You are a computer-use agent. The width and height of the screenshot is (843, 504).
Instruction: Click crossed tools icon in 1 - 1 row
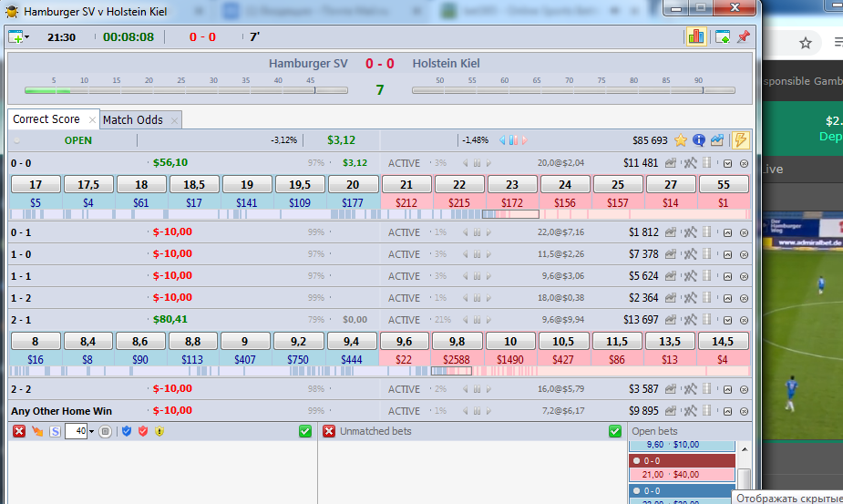[x=690, y=276]
